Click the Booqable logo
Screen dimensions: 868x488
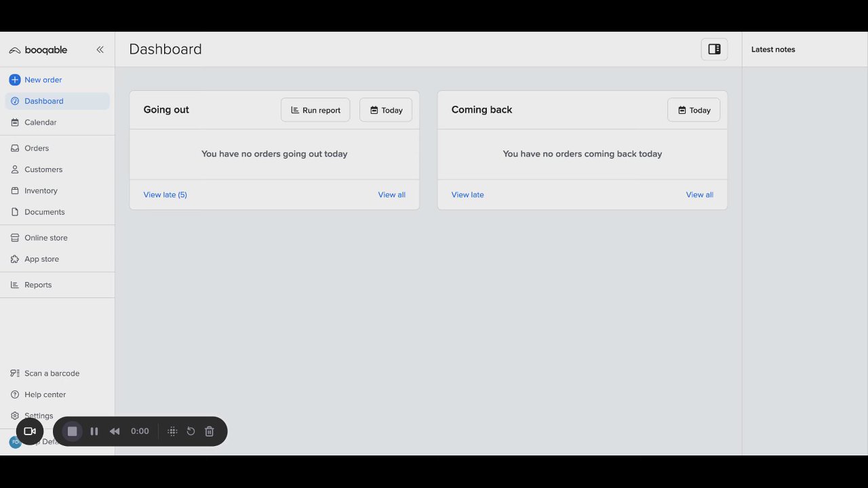coord(38,50)
